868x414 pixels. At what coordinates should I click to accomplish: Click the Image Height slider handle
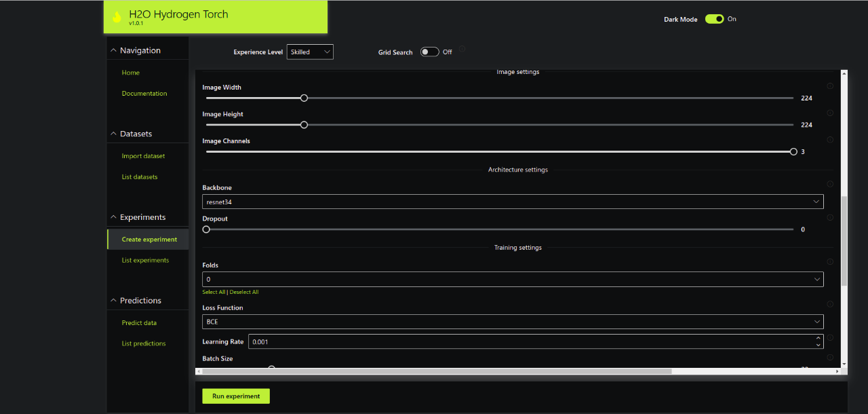304,125
